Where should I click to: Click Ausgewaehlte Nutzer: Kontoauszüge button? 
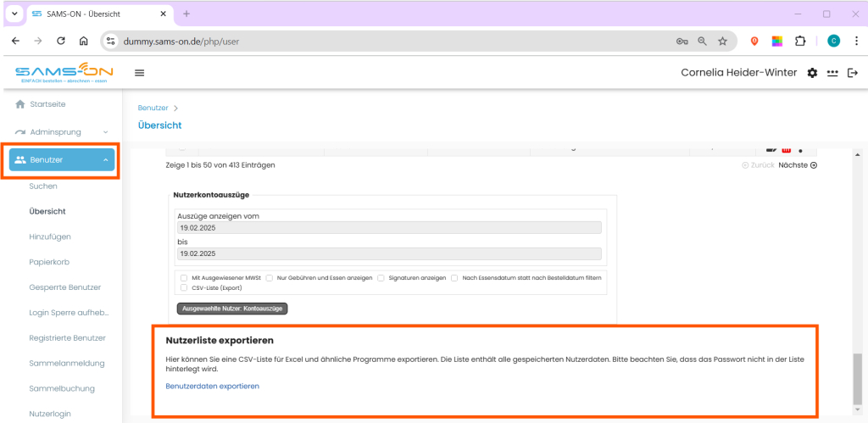(232, 309)
